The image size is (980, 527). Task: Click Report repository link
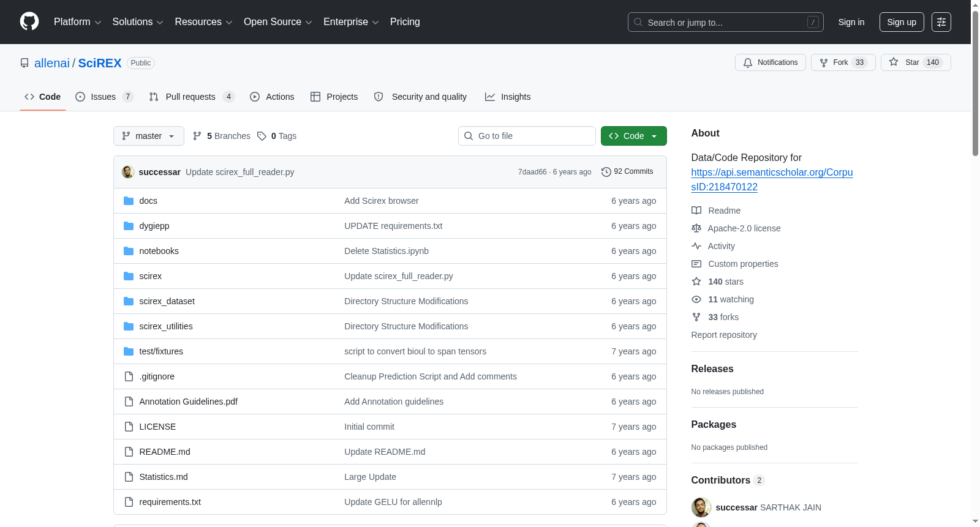[724, 335]
